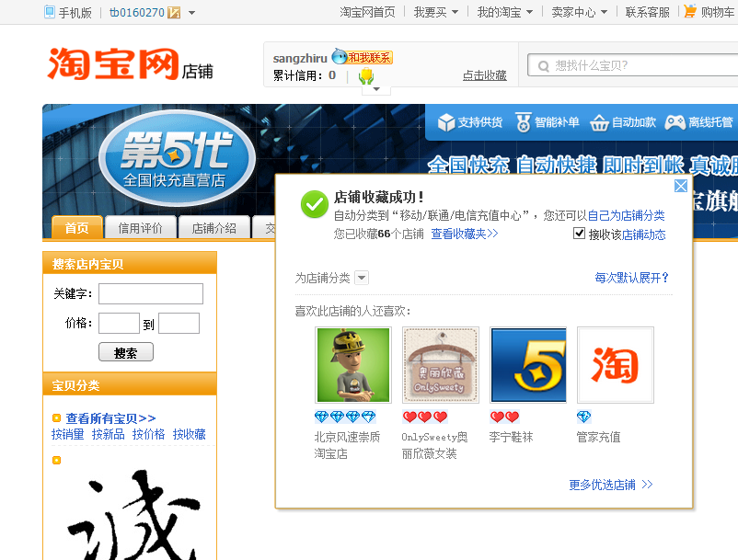
Task: Open the 北京风速崇质淘宝店 shop thumbnail
Action: [x=353, y=365]
